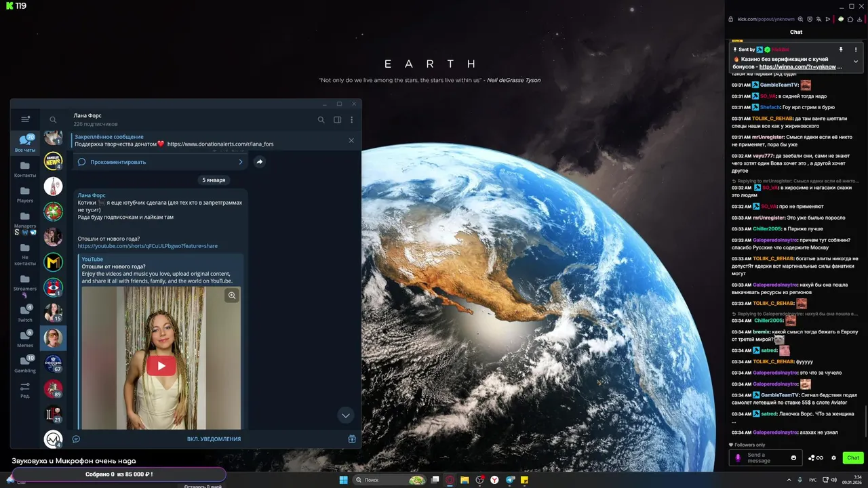Jump to latest message with down arrow
This screenshot has height=488, width=868.
(x=345, y=415)
